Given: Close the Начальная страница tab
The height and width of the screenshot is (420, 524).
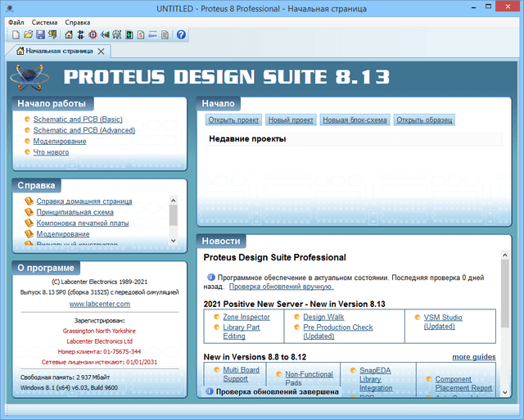Looking at the screenshot, I should click(101, 52).
